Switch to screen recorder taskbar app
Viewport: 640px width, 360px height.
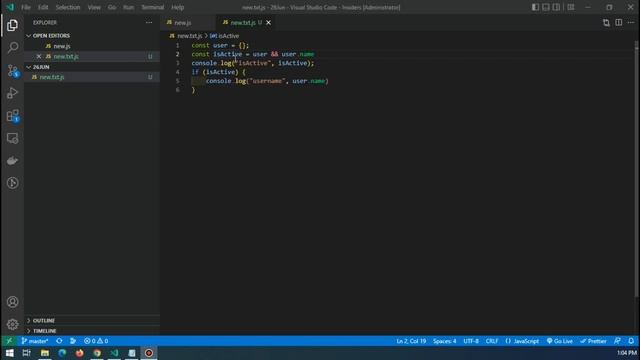click(x=149, y=353)
